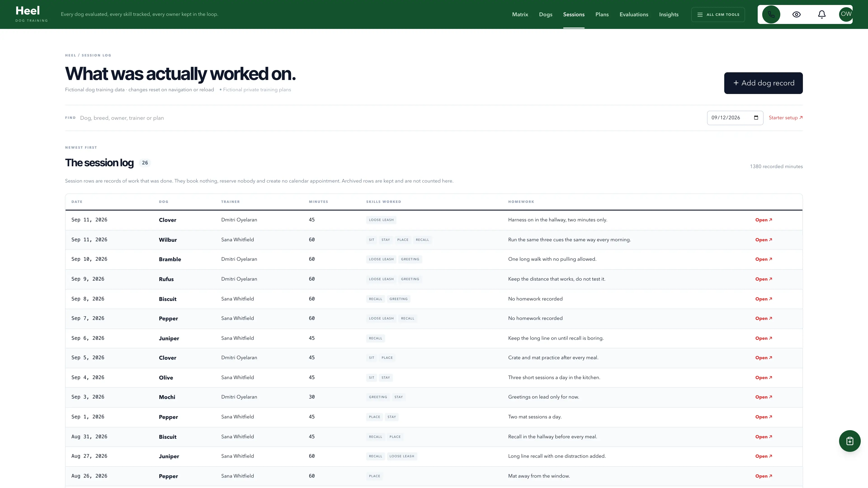The width and height of the screenshot is (868, 488).
Task: Click the 26 session count badge
Action: tap(145, 163)
